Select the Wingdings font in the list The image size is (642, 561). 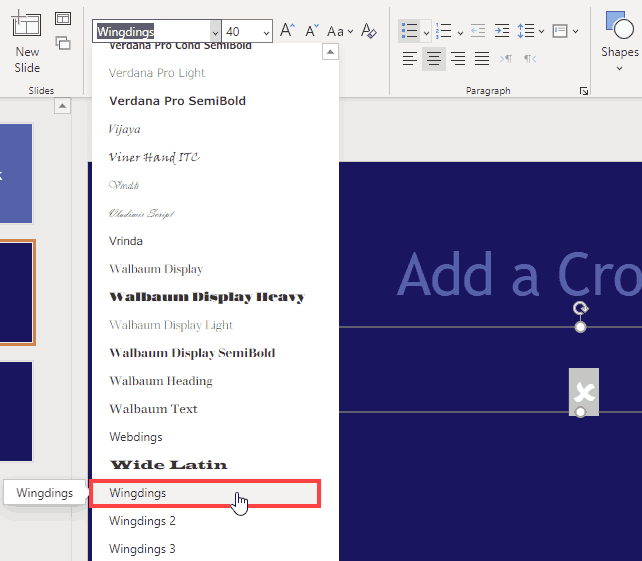(205, 493)
